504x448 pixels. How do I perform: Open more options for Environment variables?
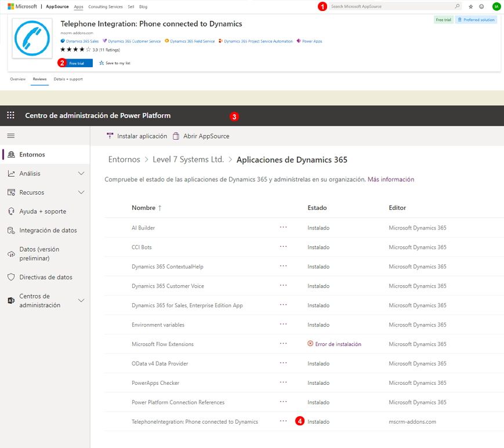pos(283,324)
